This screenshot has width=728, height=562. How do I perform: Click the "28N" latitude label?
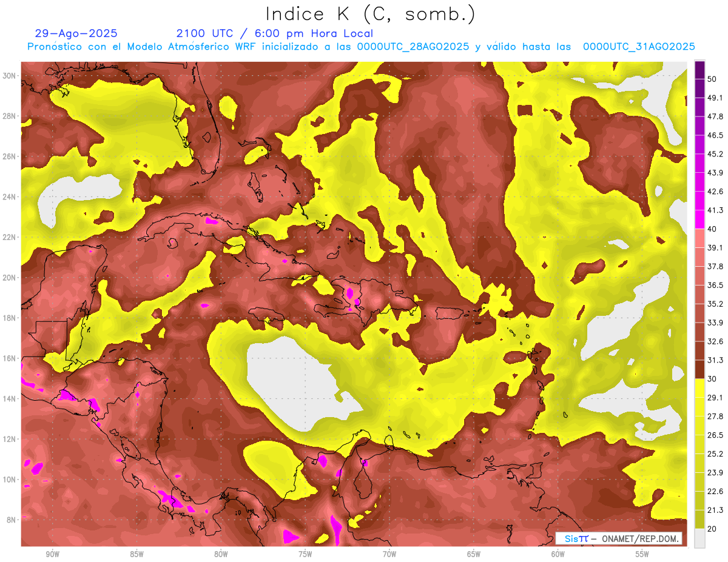pos(10,116)
